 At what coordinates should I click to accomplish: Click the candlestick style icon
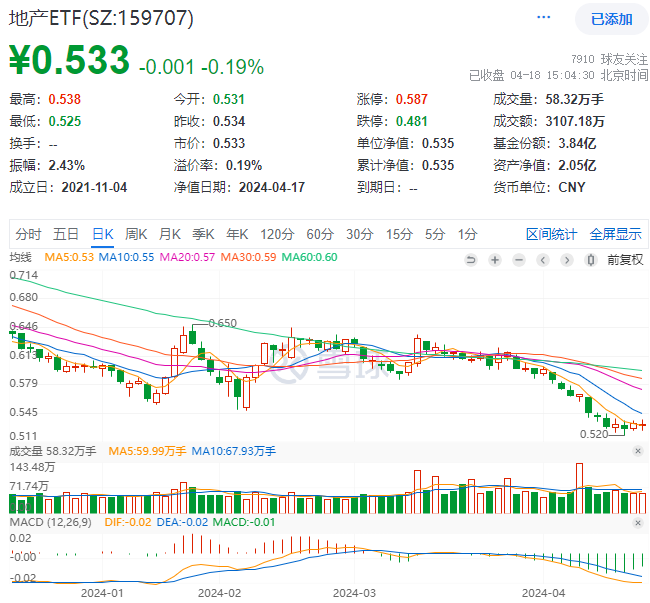click(591, 260)
